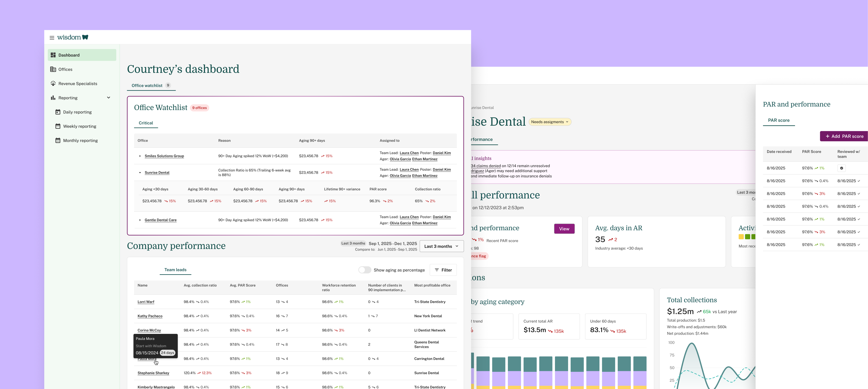Click the Filter button
This screenshot has height=389, width=868.
point(443,270)
